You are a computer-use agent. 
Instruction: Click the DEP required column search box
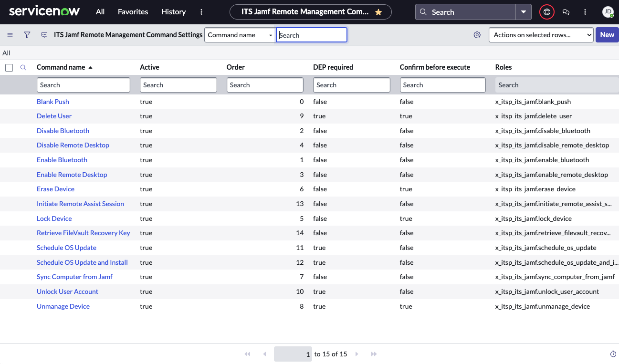[352, 85]
